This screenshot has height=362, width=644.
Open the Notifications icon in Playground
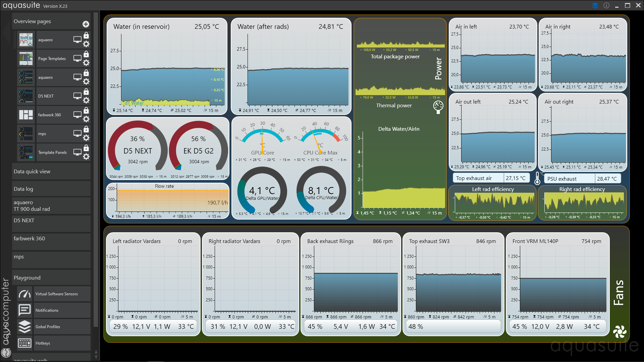25,310
